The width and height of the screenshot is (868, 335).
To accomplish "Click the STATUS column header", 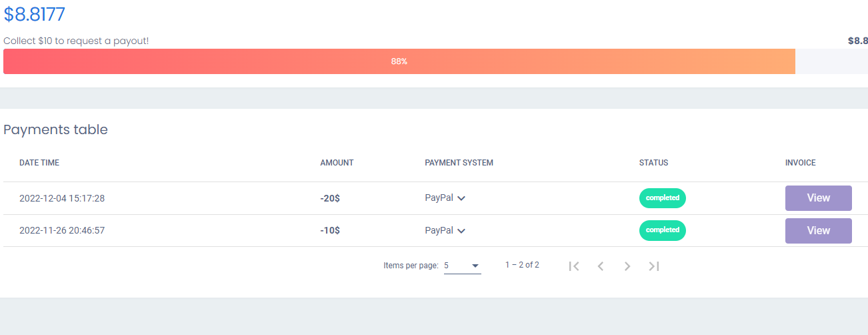I will coord(653,163).
